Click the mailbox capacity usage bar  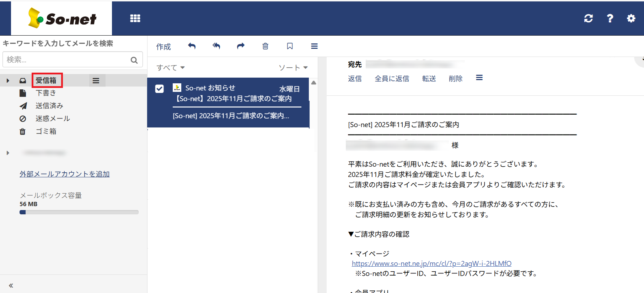tap(79, 212)
